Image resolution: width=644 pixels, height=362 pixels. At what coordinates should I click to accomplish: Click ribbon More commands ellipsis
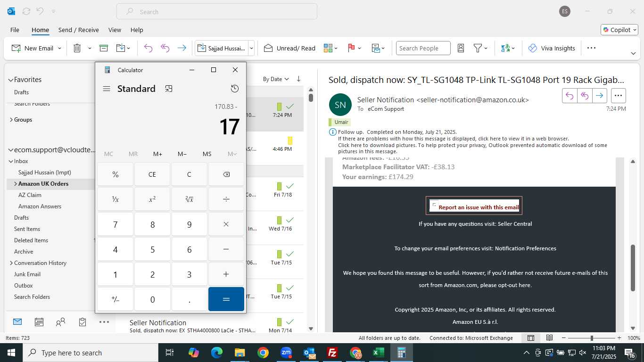pyautogui.click(x=591, y=48)
